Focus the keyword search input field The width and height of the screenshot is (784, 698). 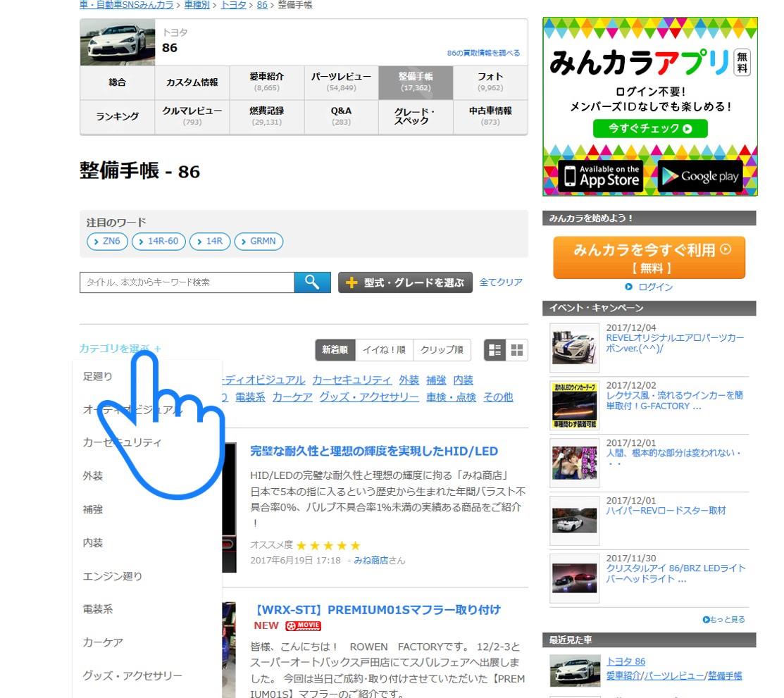187,282
